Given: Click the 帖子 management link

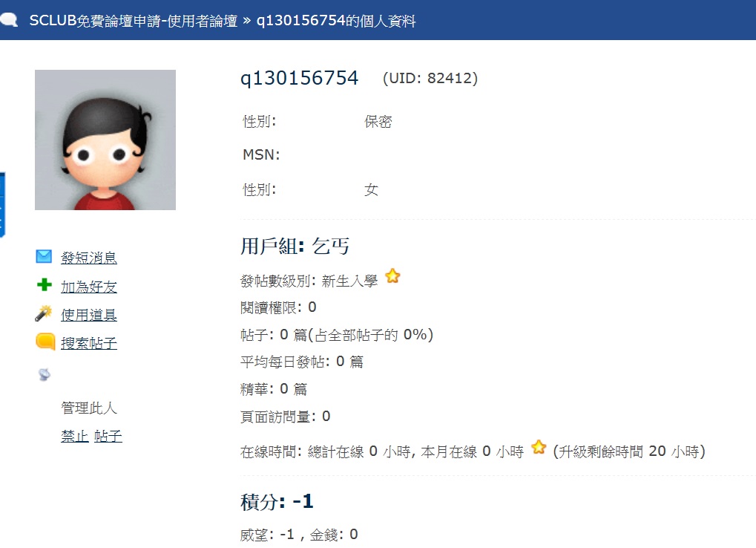Looking at the screenshot, I should tap(108, 436).
